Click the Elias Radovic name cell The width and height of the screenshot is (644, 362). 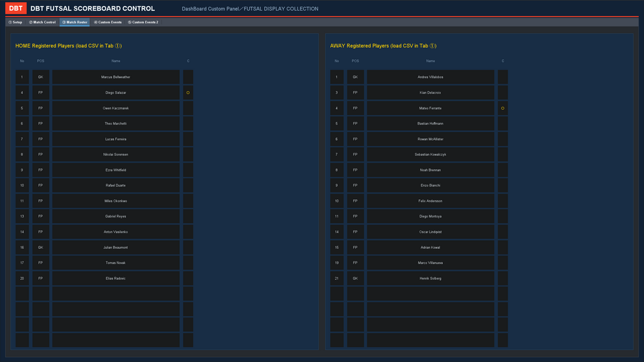(x=116, y=278)
